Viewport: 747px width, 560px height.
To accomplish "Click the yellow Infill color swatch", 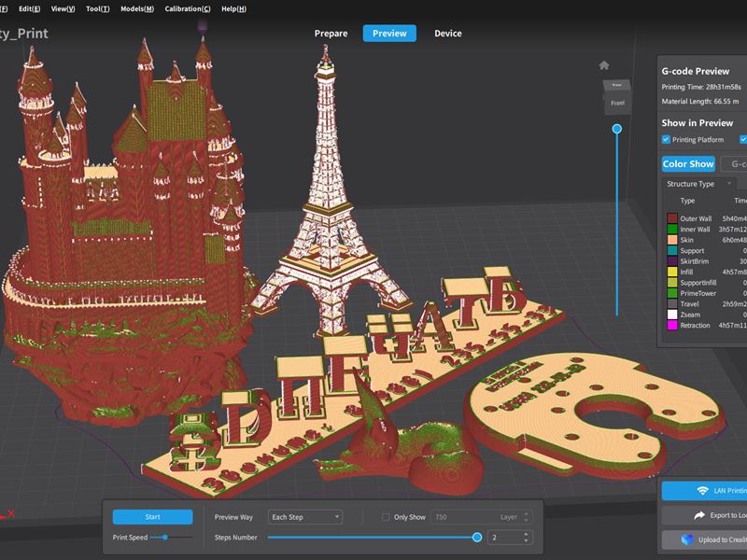I will (x=671, y=272).
